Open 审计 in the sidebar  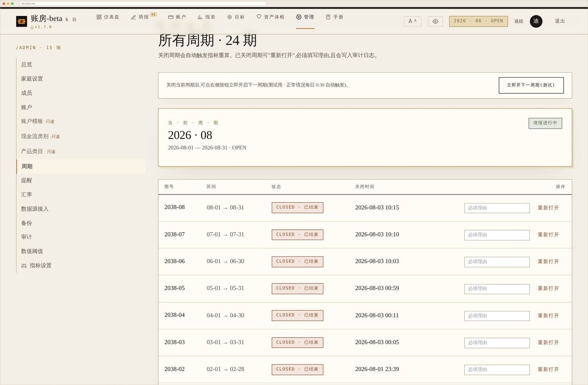(27, 237)
